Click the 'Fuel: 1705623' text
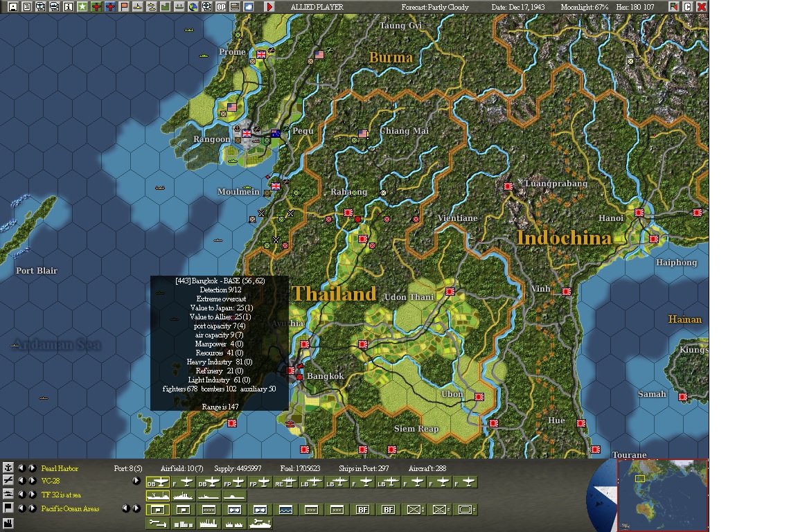798x532 pixels. coord(300,468)
